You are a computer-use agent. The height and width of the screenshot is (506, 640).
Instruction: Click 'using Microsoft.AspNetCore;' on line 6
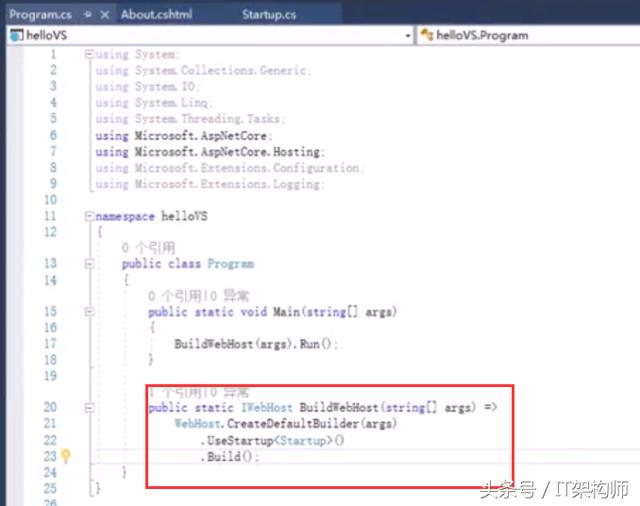(184, 136)
